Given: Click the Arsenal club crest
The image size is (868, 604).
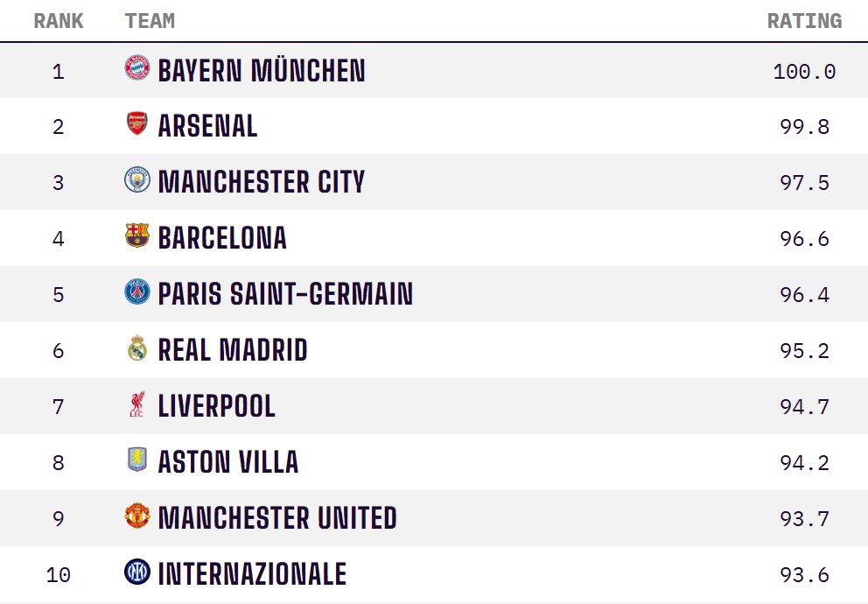Looking at the screenshot, I should 137,125.
